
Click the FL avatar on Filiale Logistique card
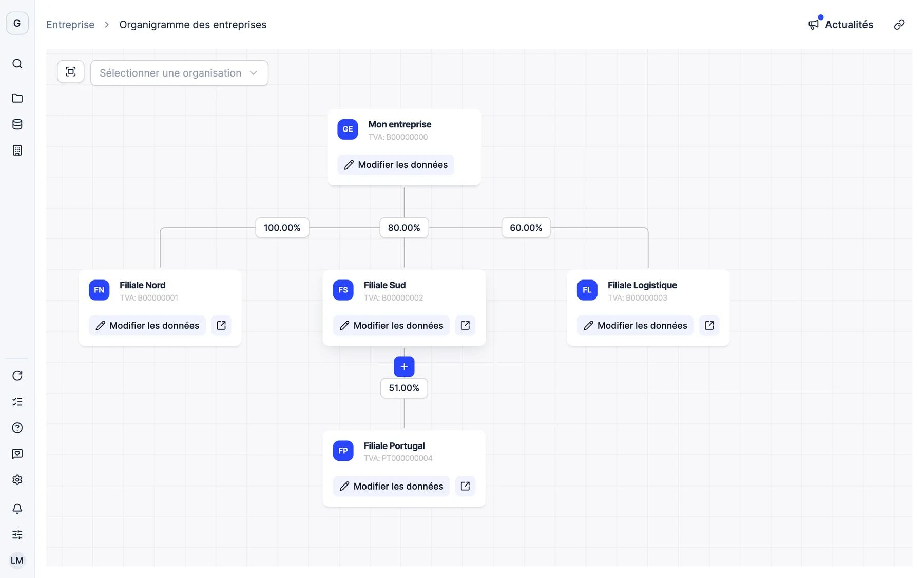pyautogui.click(x=587, y=290)
